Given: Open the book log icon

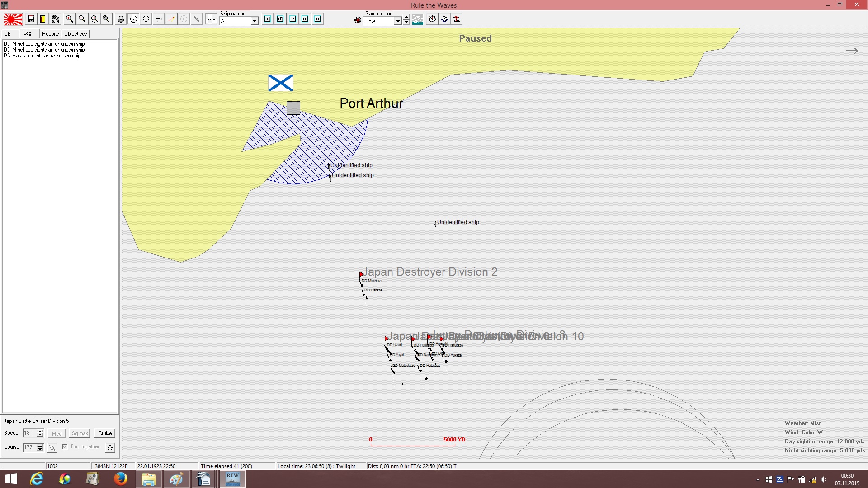Looking at the screenshot, I should (445, 19).
